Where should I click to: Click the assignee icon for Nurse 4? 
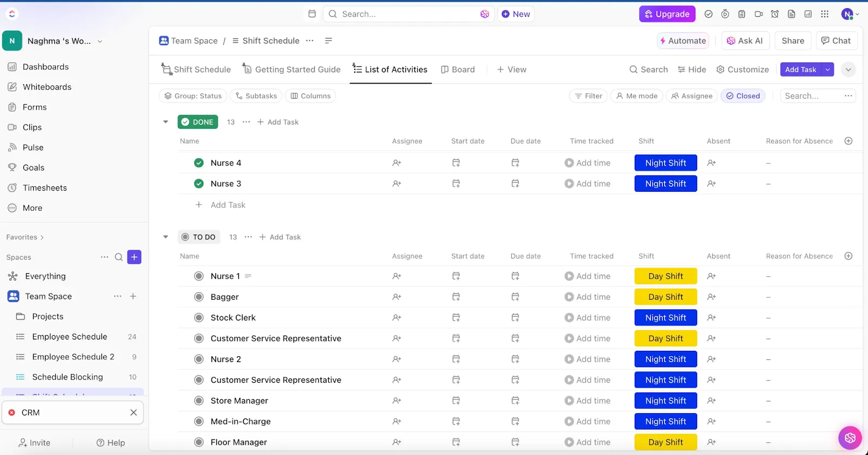coord(397,163)
